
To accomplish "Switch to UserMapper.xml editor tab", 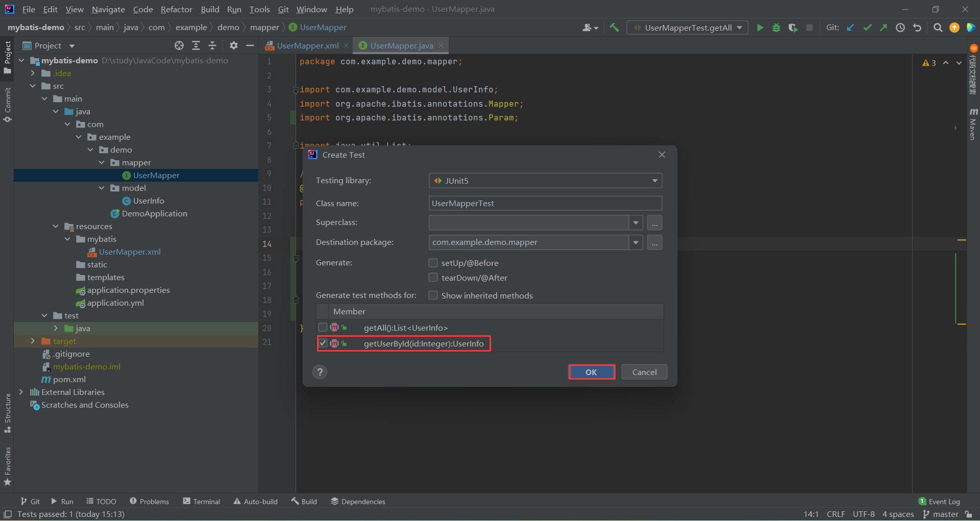I will (x=307, y=45).
